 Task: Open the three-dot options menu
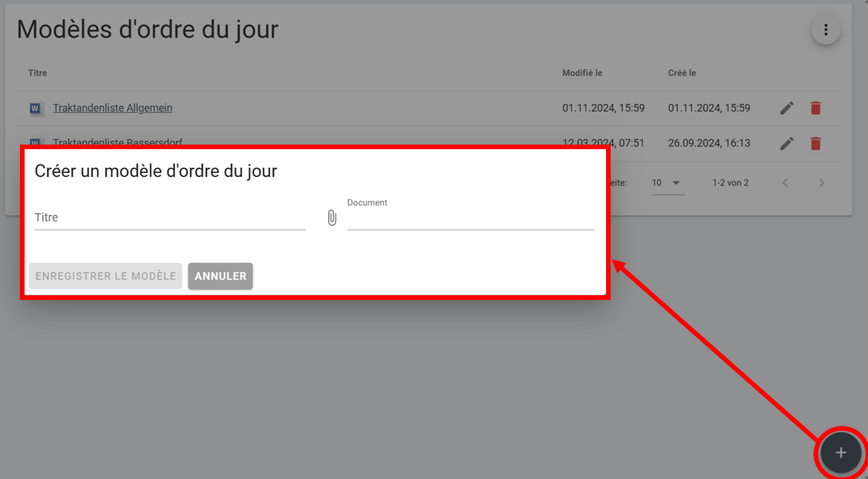pyautogui.click(x=826, y=30)
